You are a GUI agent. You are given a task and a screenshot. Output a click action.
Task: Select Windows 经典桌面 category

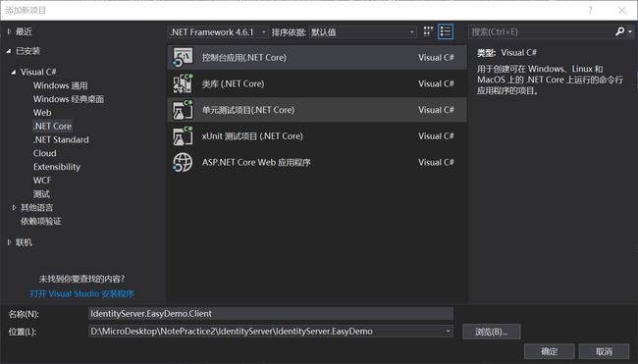click(x=69, y=99)
